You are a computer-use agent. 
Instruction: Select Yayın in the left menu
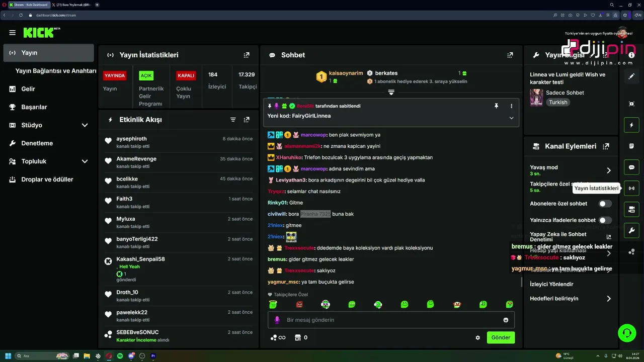tap(49, 53)
